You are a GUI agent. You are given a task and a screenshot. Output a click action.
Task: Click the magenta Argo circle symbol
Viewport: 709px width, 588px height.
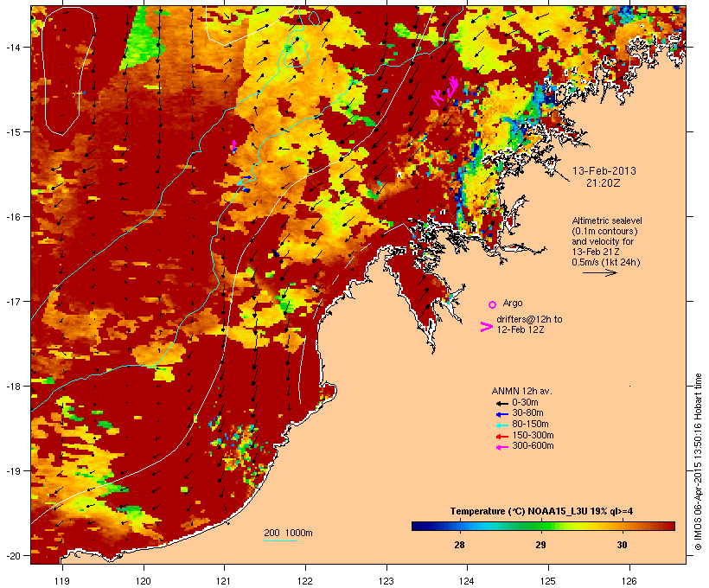pyautogui.click(x=492, y=304)
